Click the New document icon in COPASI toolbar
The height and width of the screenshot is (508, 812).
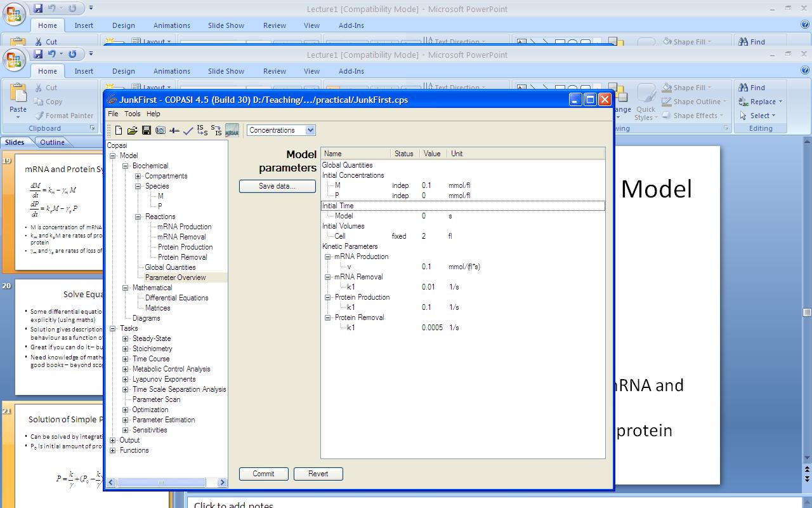coord(119,130)
